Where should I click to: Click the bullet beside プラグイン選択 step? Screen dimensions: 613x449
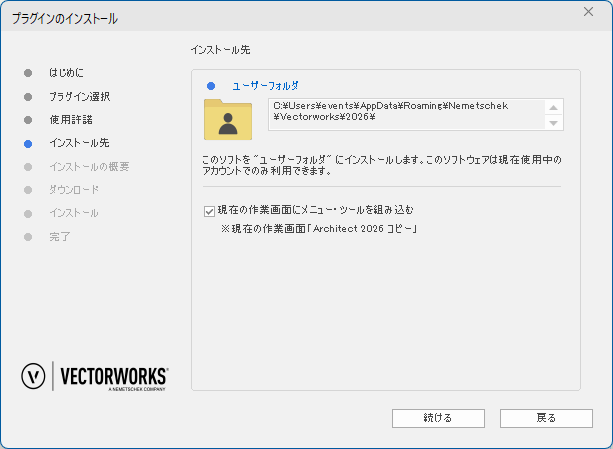point(28,97)
